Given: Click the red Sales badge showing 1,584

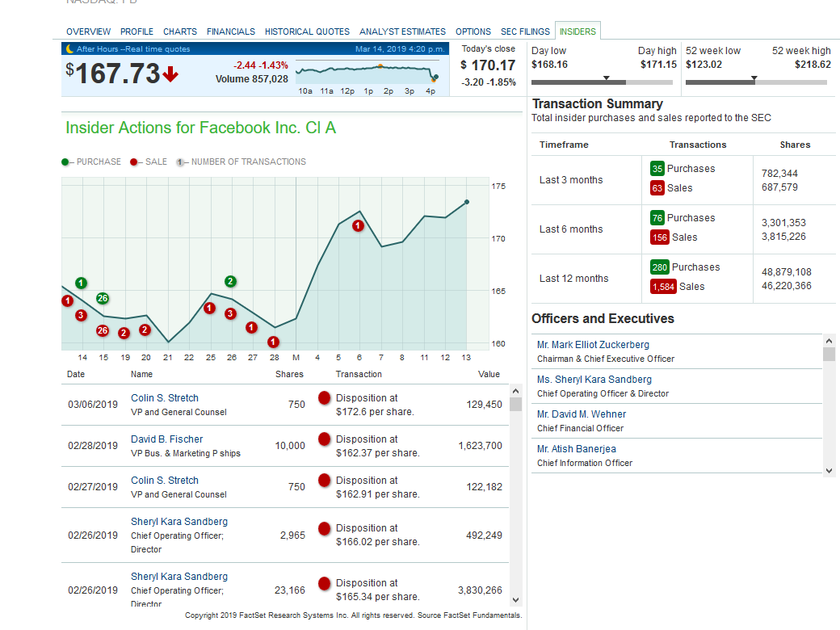Looking at the screenshot, I should [664, 287].
